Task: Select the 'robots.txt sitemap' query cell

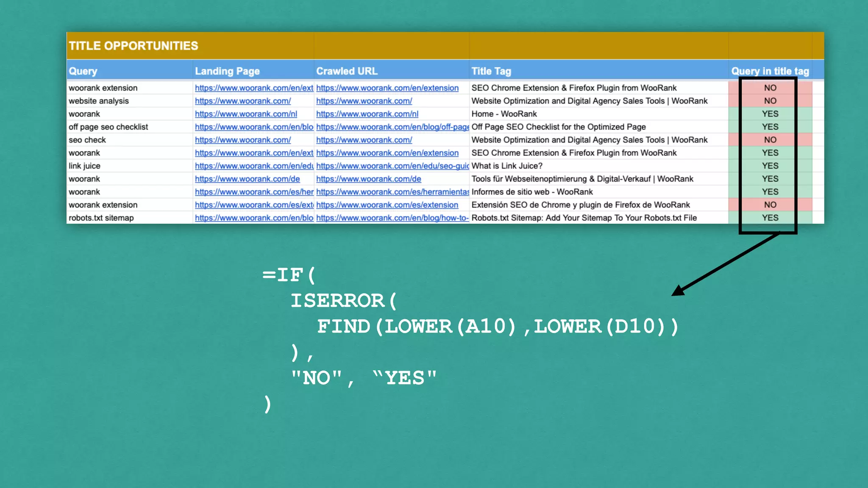Action: pyautogui.click(x=130, y=218)
